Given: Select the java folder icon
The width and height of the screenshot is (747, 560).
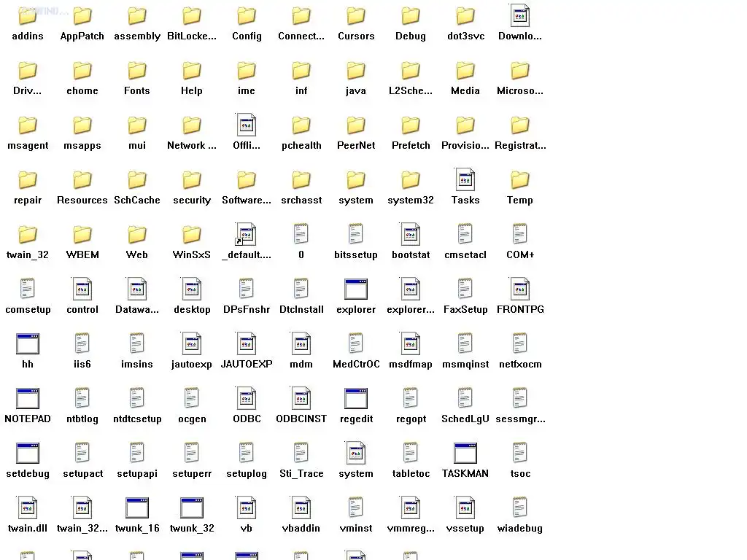Looking at the screenshot, I should 356,71.
